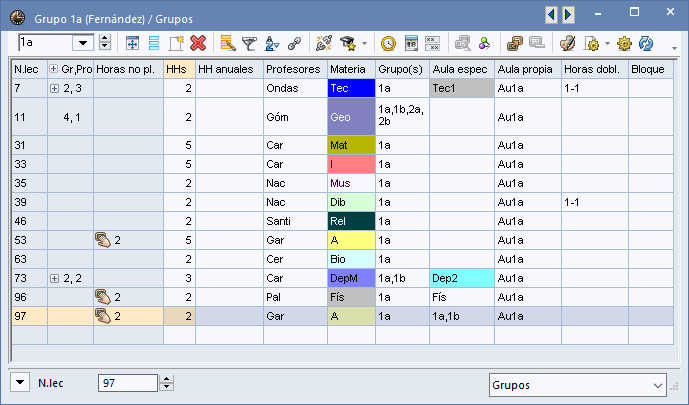Click the grayed search magnifier icon
Screen dimensions: 689x405
coord(462,43)
